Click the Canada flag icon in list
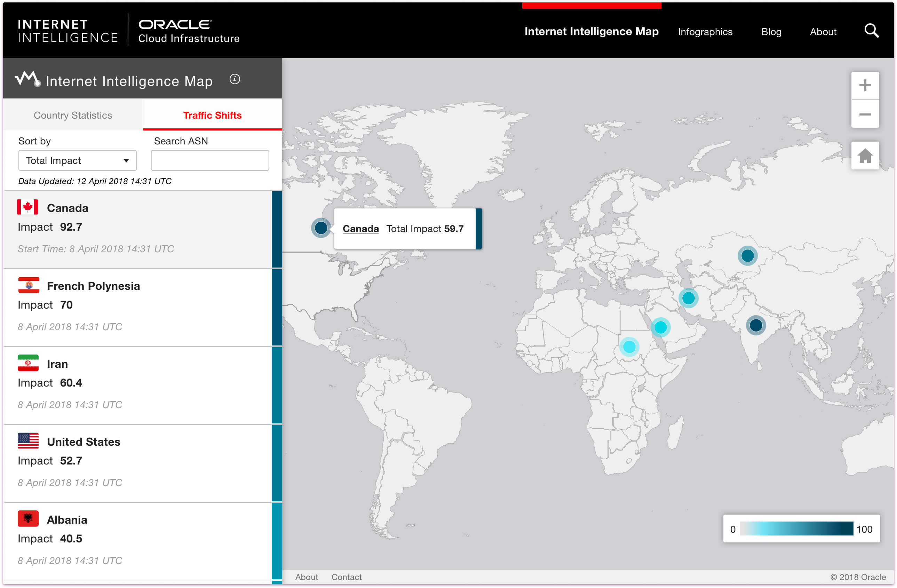The height and width of the screenshot is (588, 897). click(27, 207)
